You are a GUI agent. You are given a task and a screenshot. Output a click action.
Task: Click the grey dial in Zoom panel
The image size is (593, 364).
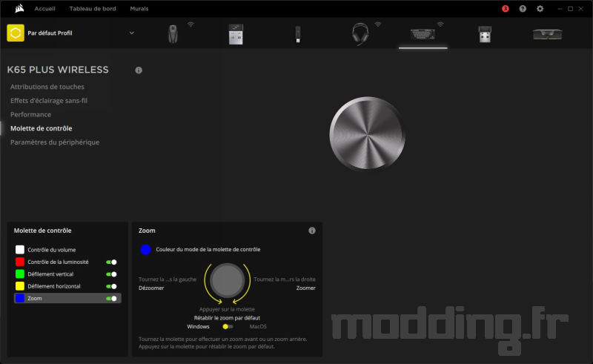click(x=228, y=280)
